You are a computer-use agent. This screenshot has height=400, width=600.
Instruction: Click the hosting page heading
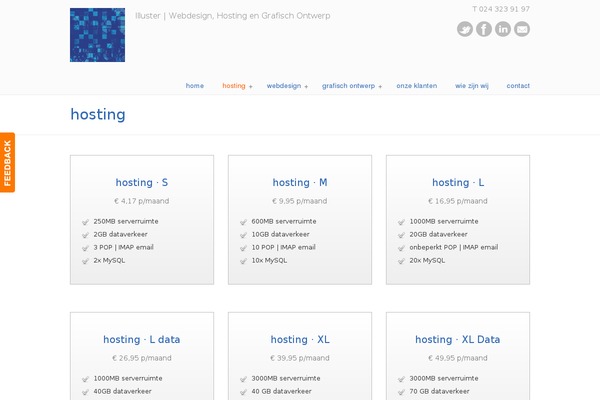(98, 114)
